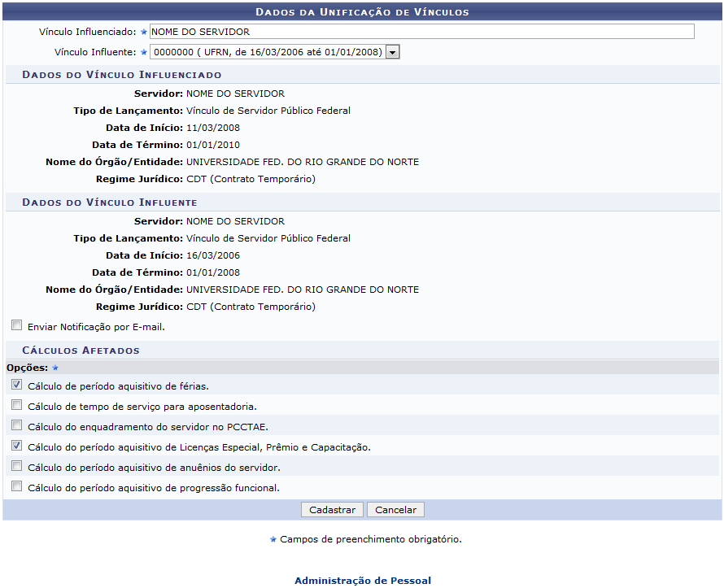
Task: Enable the progressão funcional calculation checkbox
Action: [x=17, y=486]
